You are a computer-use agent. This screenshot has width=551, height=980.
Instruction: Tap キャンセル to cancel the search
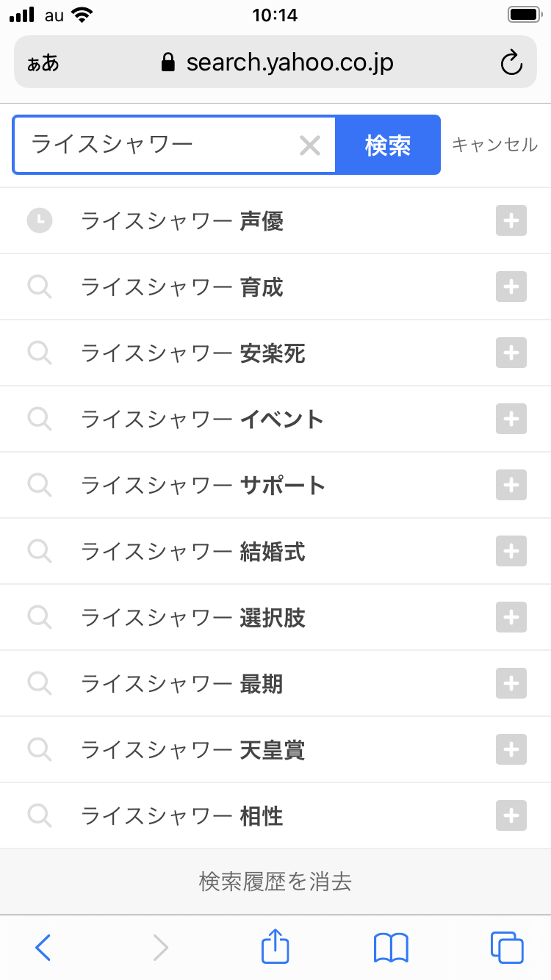click(x=494, y=145)
